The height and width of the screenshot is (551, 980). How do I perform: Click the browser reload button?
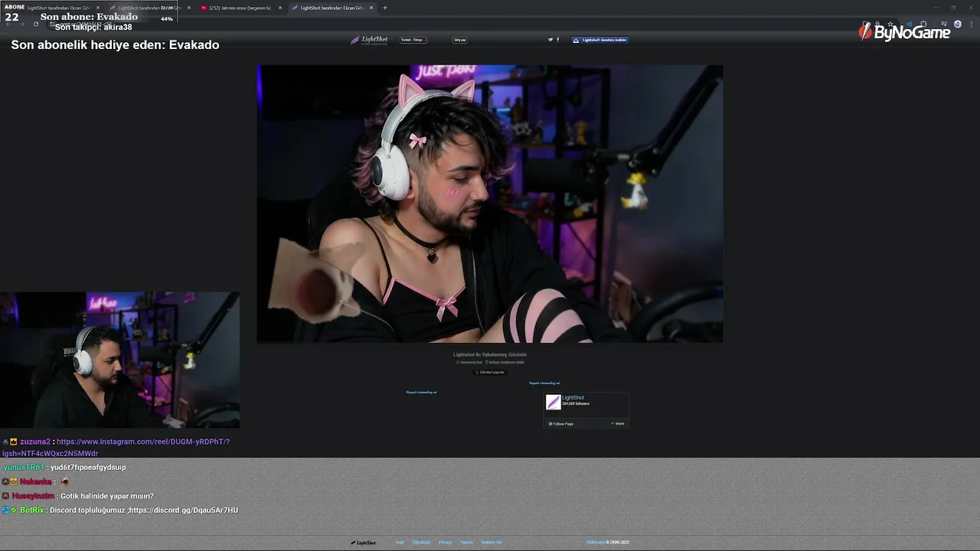tap(35, 24)
